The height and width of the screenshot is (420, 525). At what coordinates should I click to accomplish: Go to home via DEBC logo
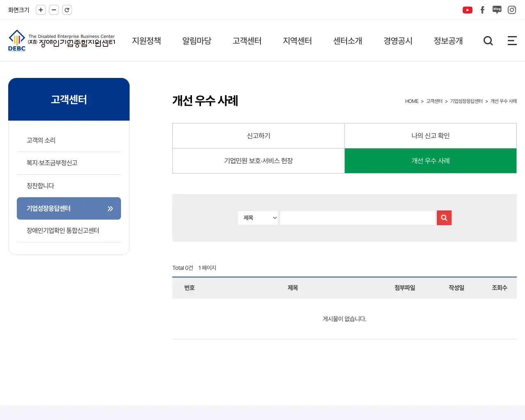click(62, 41)
